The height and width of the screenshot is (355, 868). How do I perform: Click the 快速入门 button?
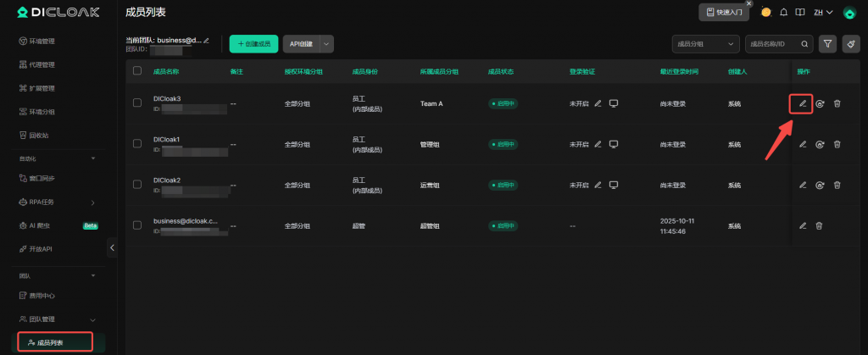tap(723, 12)
